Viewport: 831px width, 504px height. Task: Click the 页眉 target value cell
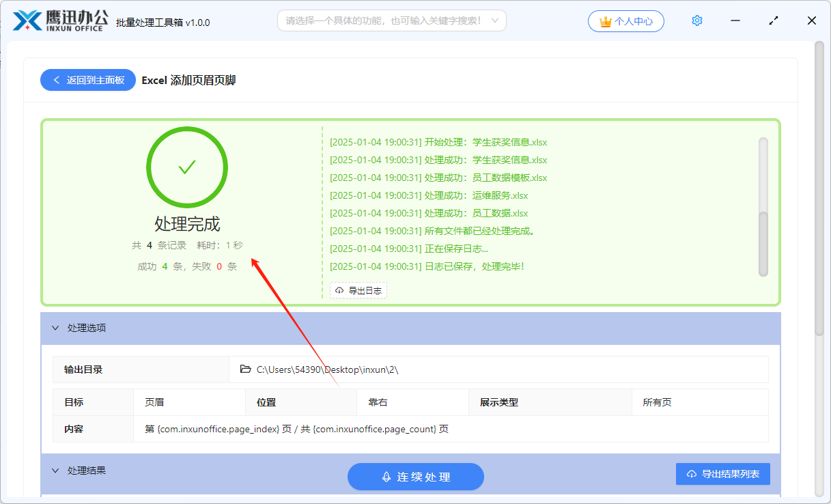(189, 402)
